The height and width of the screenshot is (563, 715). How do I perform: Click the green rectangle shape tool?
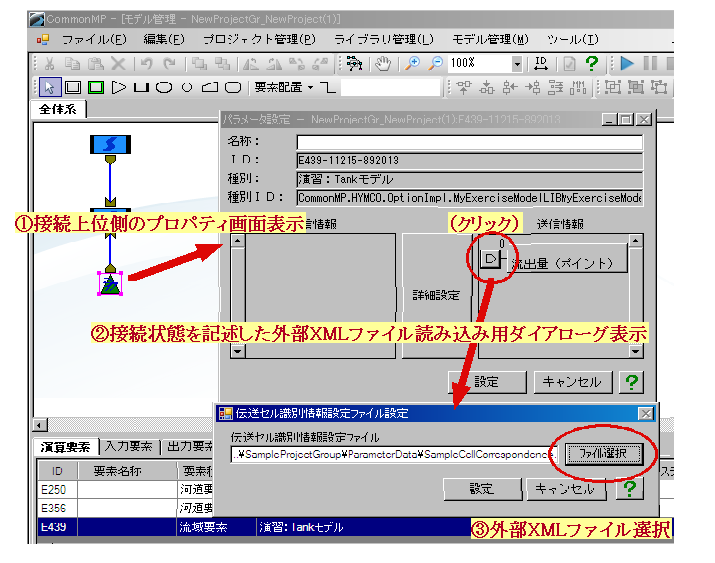95,87
